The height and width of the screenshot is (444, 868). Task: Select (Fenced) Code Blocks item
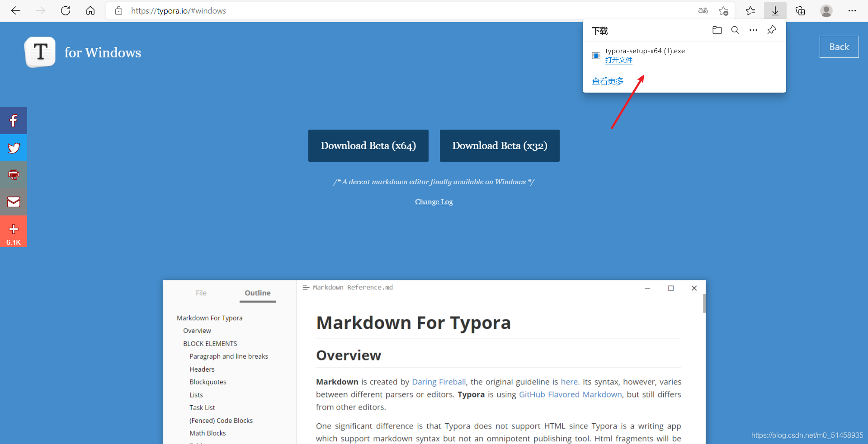click(x=221, y=420)
